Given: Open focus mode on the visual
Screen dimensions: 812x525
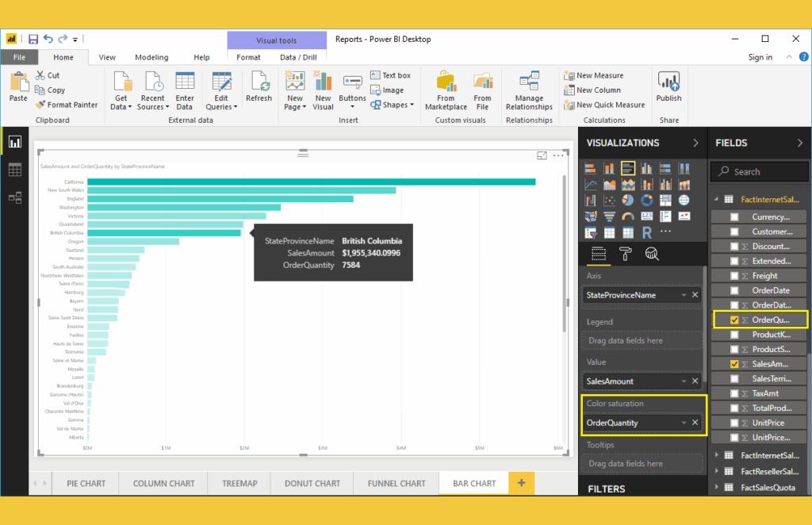Looking at the screenshot, I should click(542, 155).
